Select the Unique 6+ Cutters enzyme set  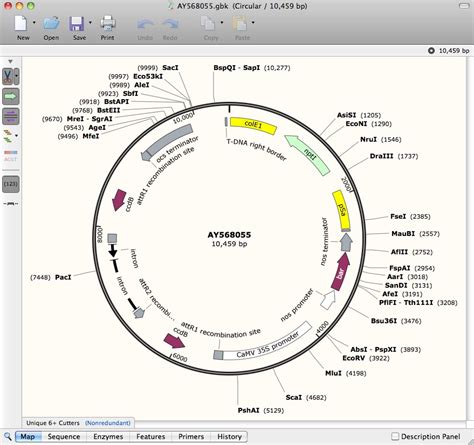[53, 423]
